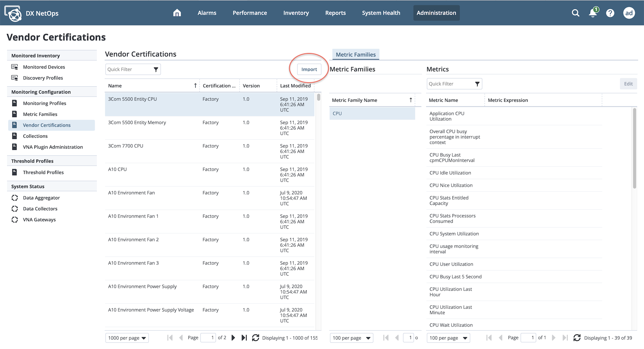Open the Metrics quick filter dropdown
The width and height of the screenshot is (644, 349).
coord(477,84)
